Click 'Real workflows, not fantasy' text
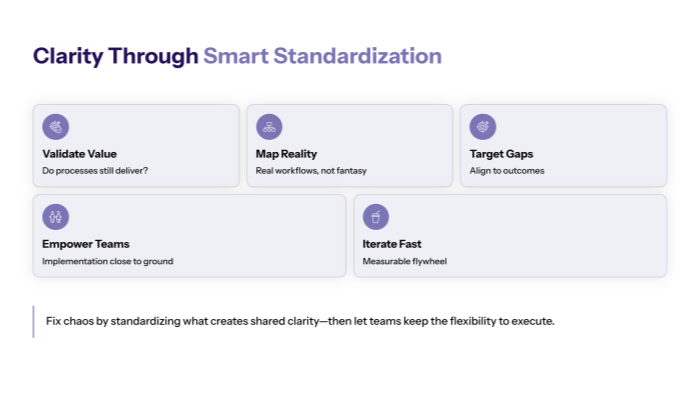This screenshot has height=400, width=700. point(310,171)
